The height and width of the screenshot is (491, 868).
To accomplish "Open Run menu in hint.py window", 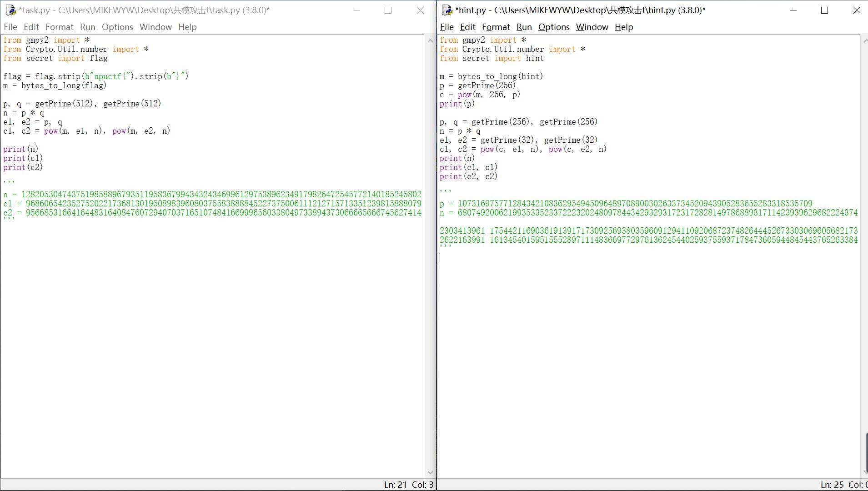I will [x=524, y=27].
